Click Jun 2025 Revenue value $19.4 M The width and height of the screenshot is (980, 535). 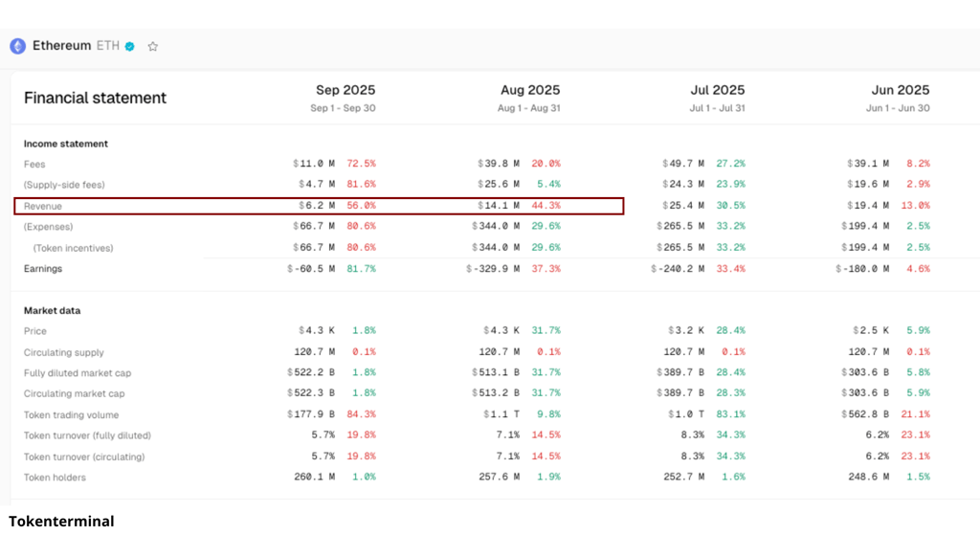click(868, 206)
